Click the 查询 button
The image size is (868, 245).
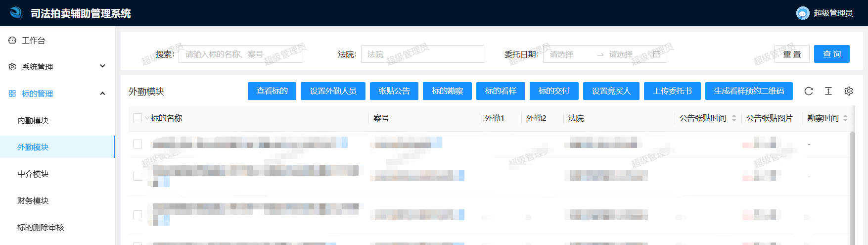pyautogui.click(x=832, y=54)
